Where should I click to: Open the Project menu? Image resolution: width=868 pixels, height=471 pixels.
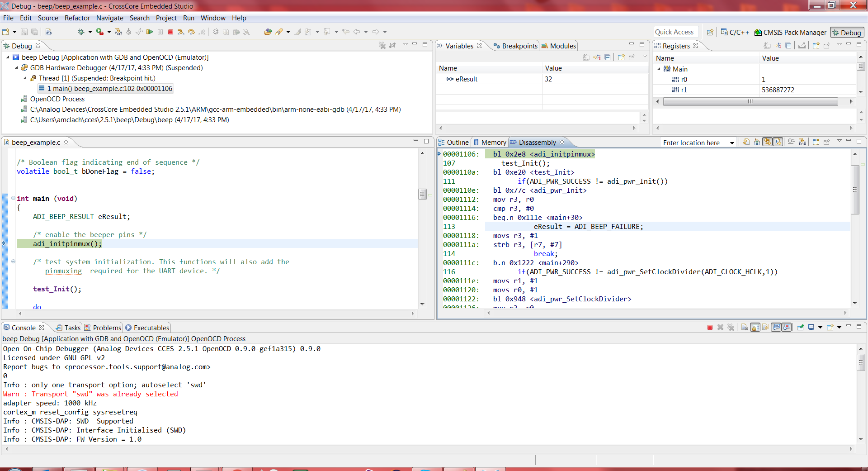pos(166,18)
